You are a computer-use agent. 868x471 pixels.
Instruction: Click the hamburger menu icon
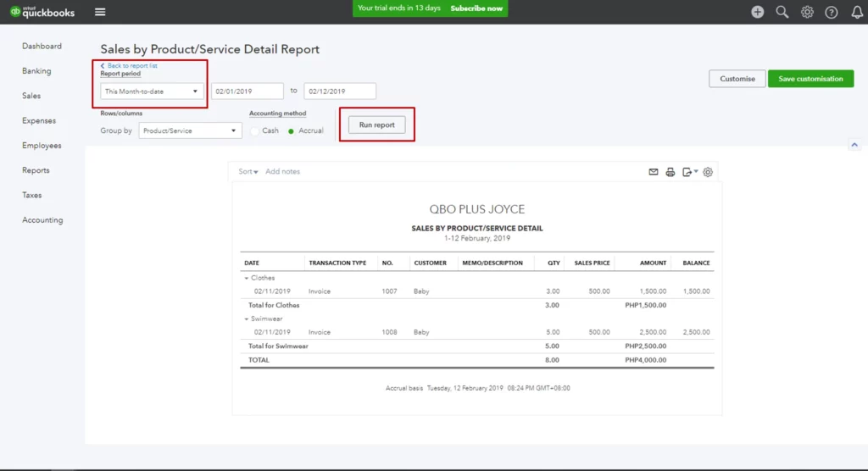[100, 12]
